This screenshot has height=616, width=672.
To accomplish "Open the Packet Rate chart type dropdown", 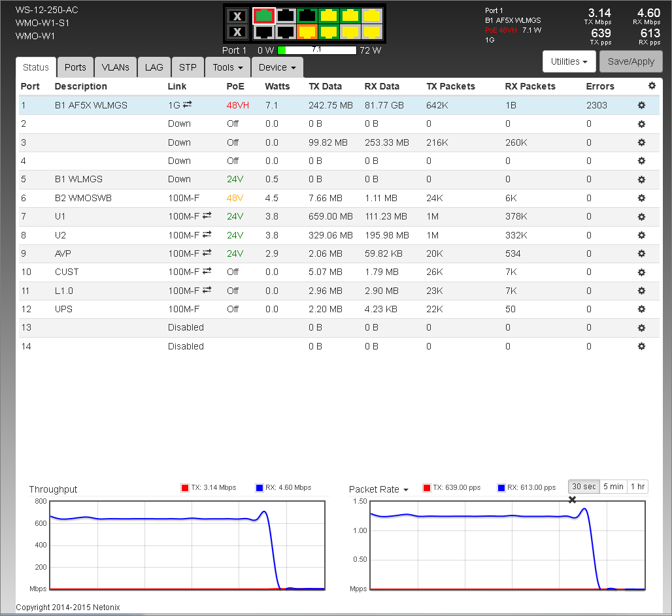I will [379, 489].
